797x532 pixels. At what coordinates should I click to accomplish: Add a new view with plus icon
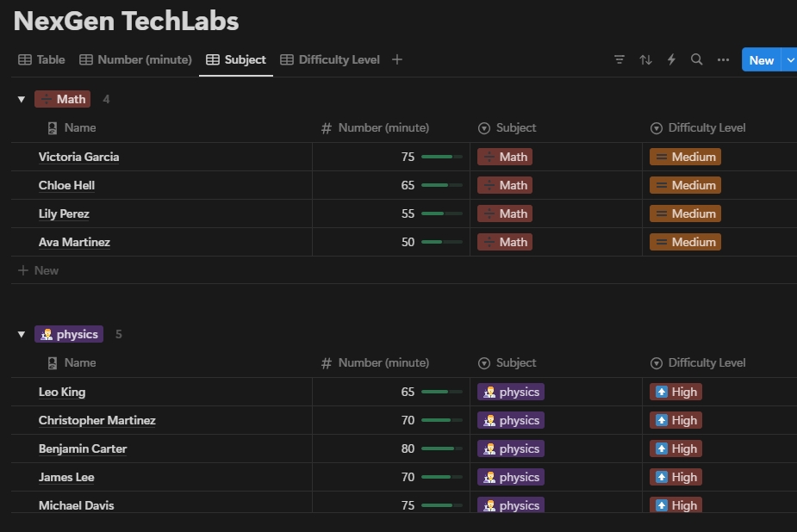pos(396,59)
